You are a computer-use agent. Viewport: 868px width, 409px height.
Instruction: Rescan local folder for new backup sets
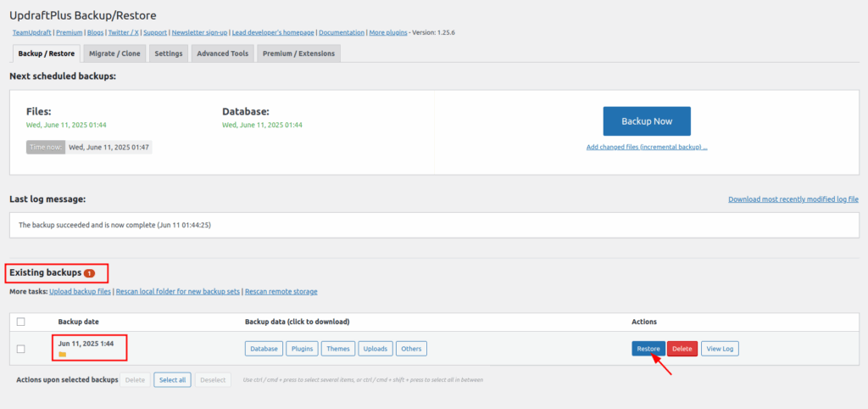pos(178,292)
